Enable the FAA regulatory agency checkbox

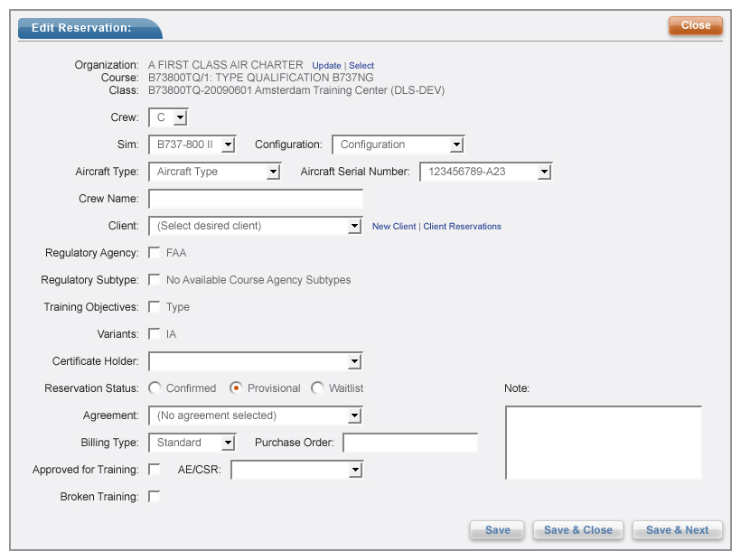point(155,253)
